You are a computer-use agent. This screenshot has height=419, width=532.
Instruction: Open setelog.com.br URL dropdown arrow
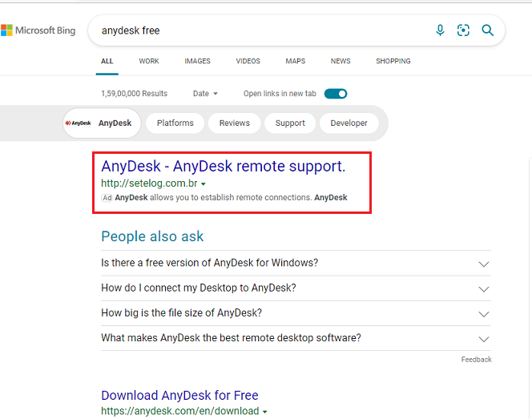pyautogui.click(x=204, y=184)
